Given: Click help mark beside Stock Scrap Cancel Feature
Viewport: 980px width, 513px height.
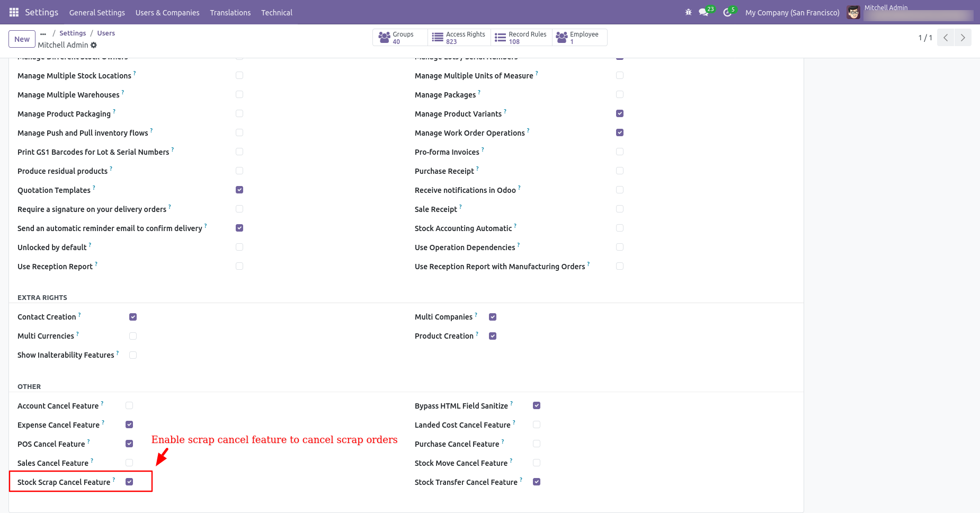Looking at the screenshot, I should coord(114,480).
